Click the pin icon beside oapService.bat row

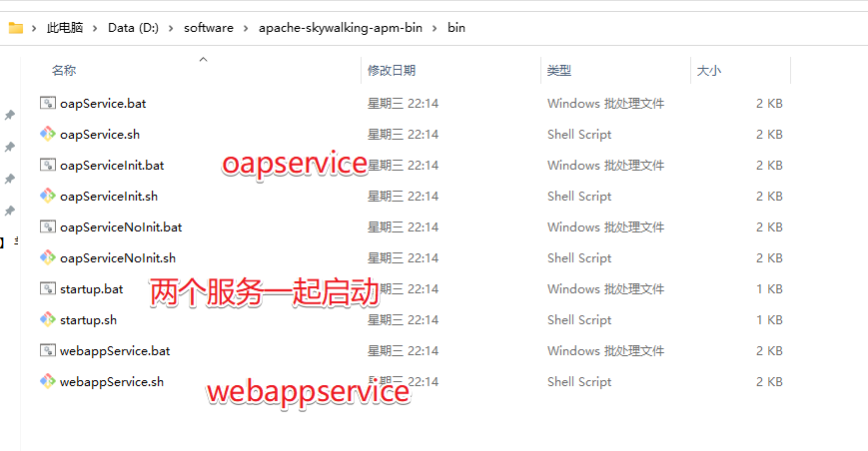9,115
